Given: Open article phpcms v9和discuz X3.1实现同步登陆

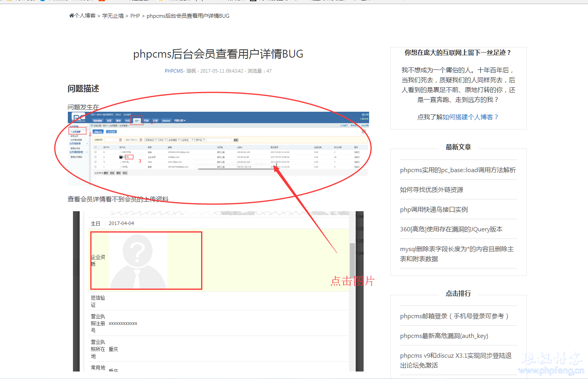Looking at the screenshot, I should (x=456, y=360).
